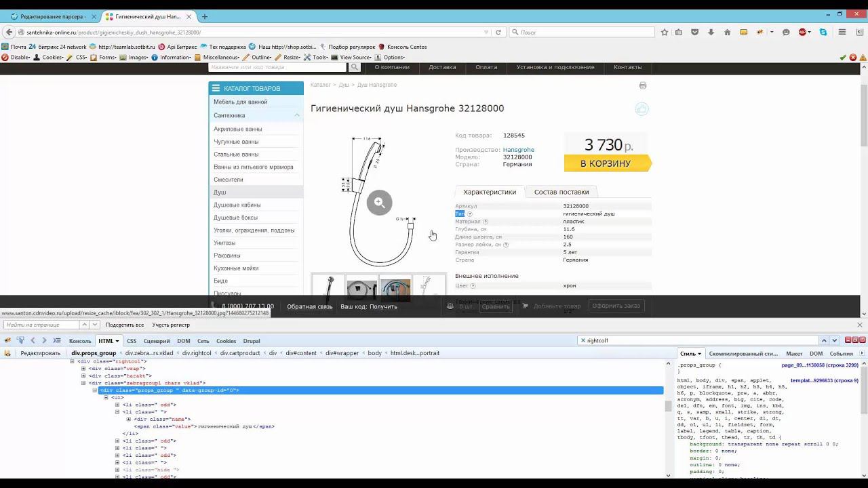The height and width of the screenshot is (488, 868).
Task: Open the 'Почта' bookmark
Action: click(x=14, y=47)
